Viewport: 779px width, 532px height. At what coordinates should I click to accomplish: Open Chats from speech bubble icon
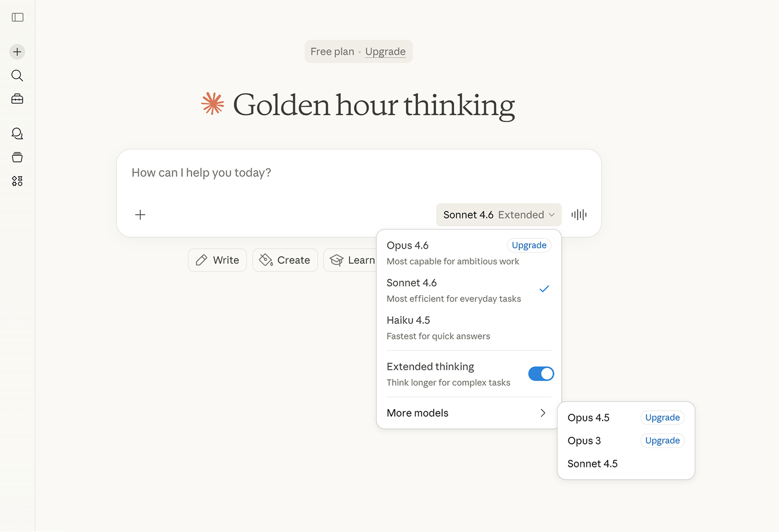17,134
